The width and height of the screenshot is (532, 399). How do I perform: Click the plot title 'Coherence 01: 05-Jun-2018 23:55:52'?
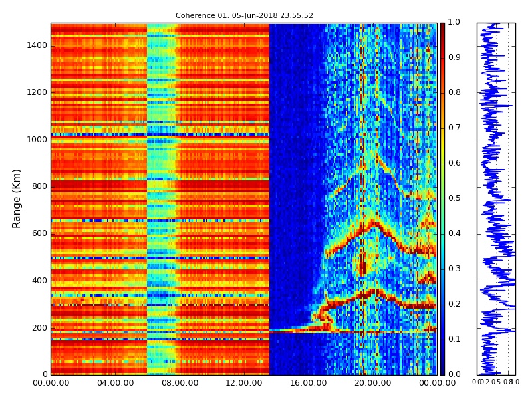pos(244,15)
